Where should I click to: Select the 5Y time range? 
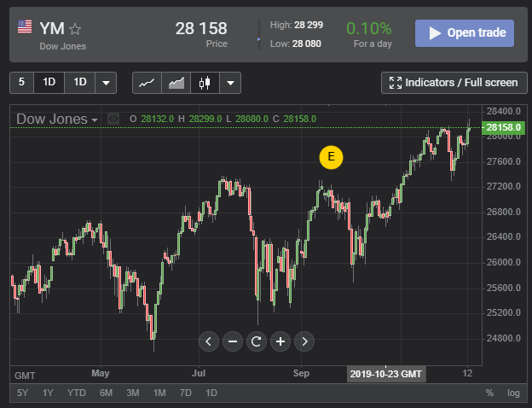[x=23, y=393]
